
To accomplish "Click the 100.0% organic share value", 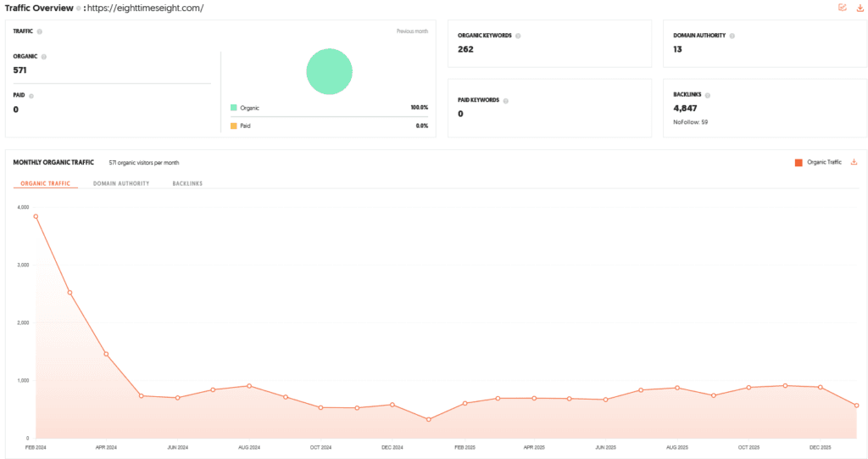I will click(419, 108).
